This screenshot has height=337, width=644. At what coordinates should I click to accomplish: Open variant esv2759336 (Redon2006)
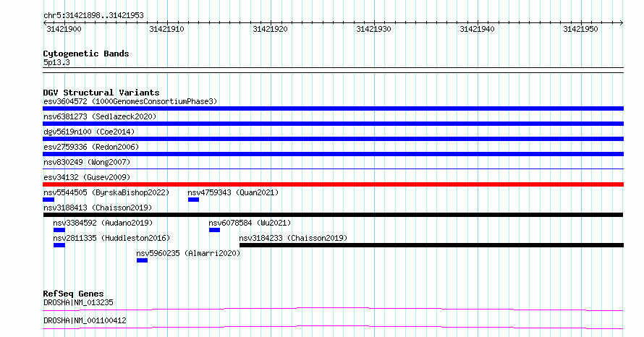pos(91,147)
